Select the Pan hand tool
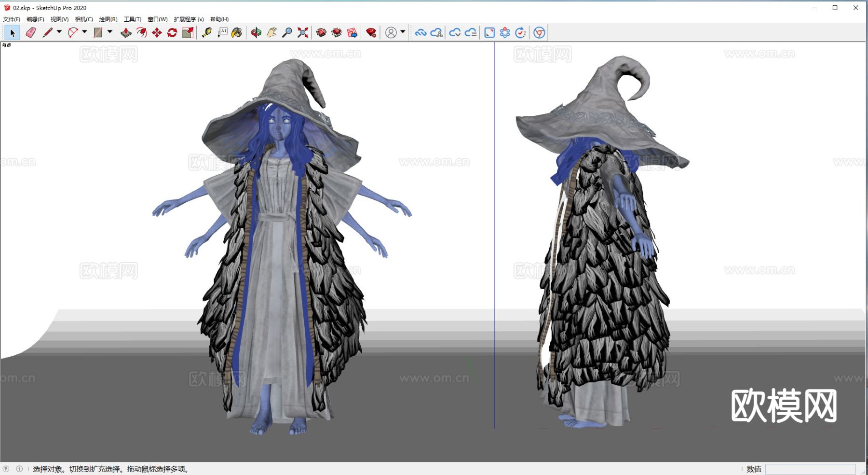 [271, 32]
